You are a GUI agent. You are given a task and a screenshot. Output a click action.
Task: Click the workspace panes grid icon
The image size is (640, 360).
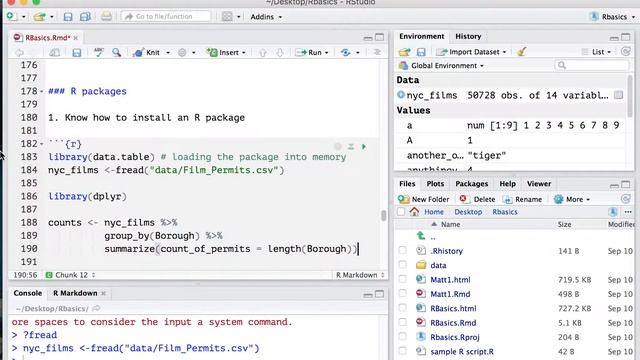coord(227,17)
